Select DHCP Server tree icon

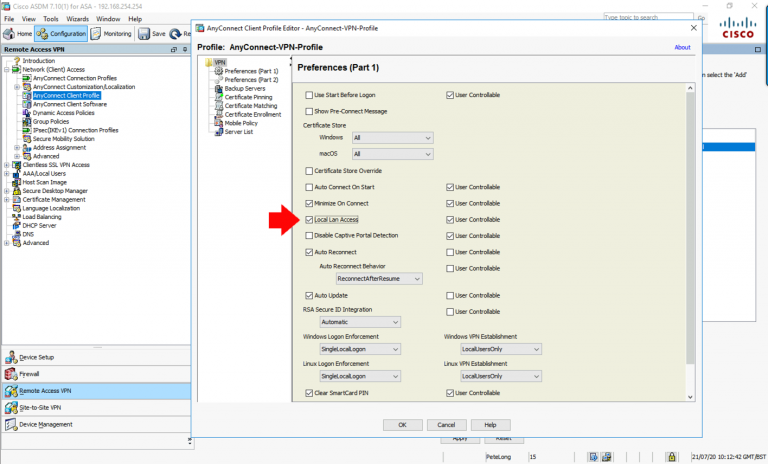(17, 225)
